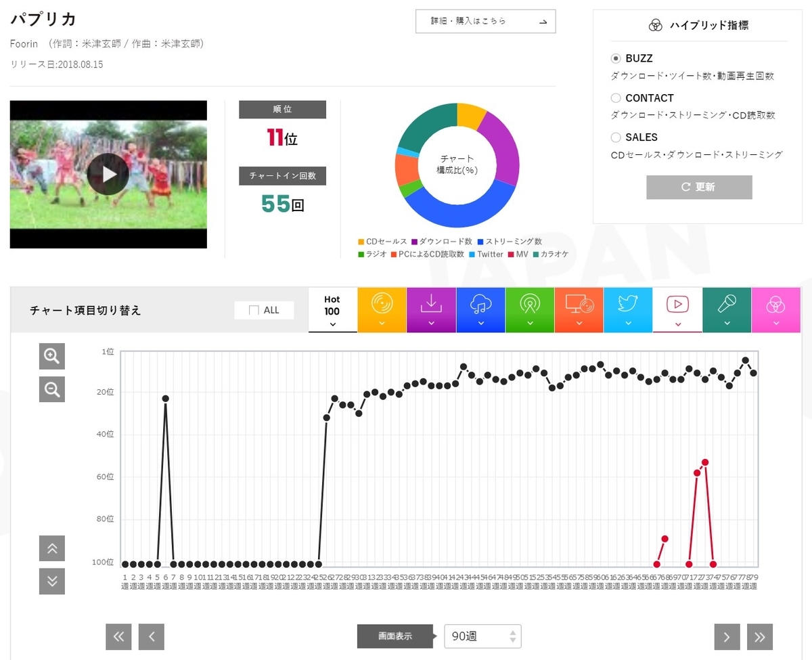Toggle the blue streaming cloud chart tab

(x=480, y=310)
